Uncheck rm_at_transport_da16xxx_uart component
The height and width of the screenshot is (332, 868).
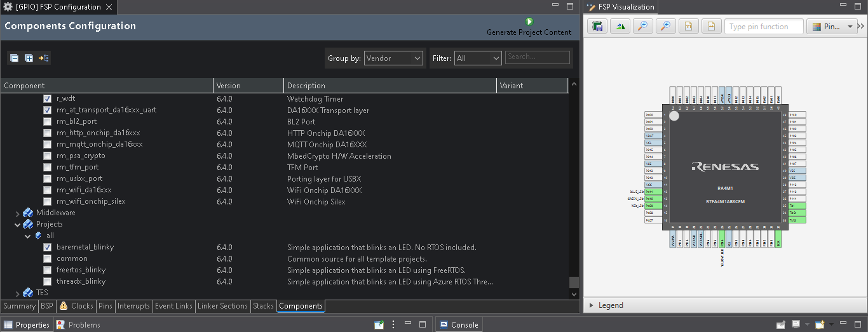[47, 110]
